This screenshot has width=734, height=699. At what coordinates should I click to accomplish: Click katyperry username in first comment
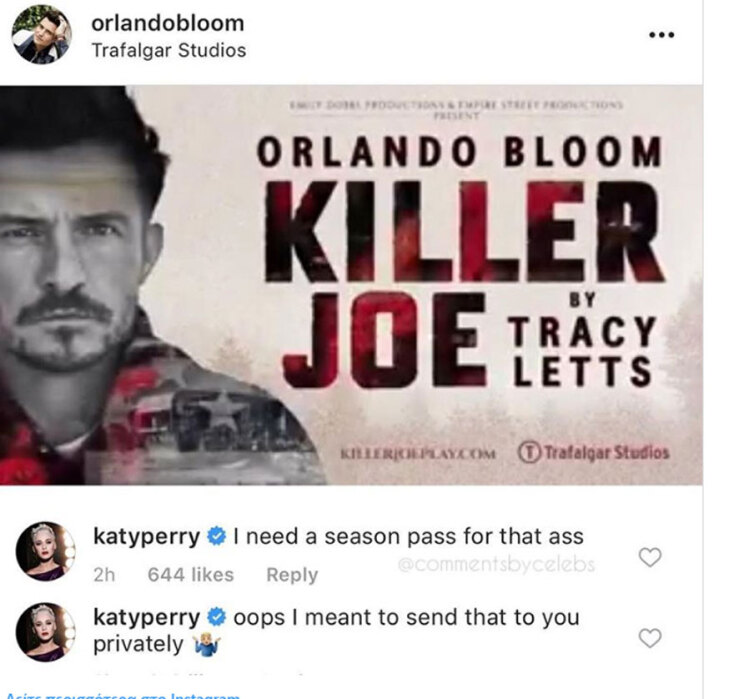(147, 537)
